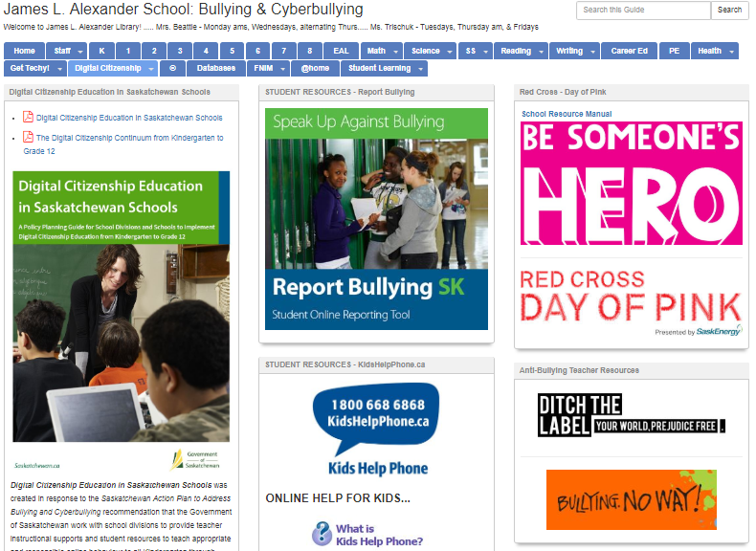The image size is (756, 551).
Task: Expand the SS tab dropdown arrow
Action: (x=485, y=52)
